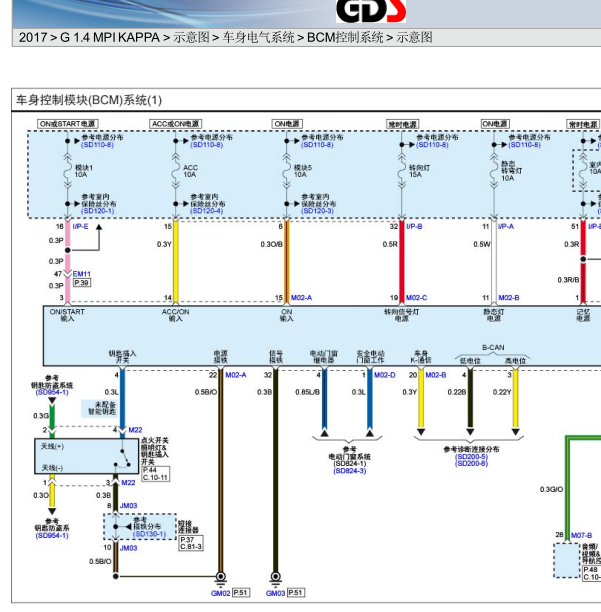Image resolution: width=601 pixels, height=612 pixels.
Task: Open the SD200-5 diagnostic connector link
Action: tap(471, 457)
